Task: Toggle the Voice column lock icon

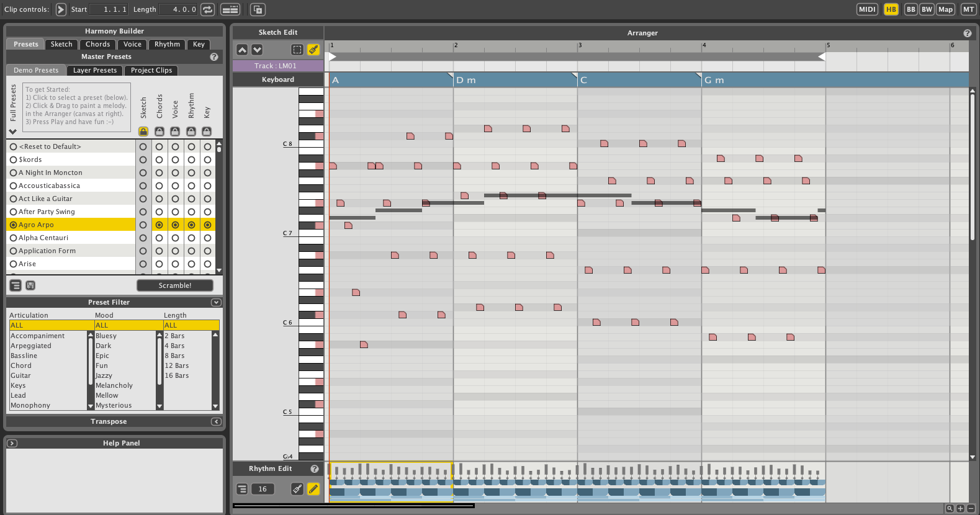Action: pos(175,132)
